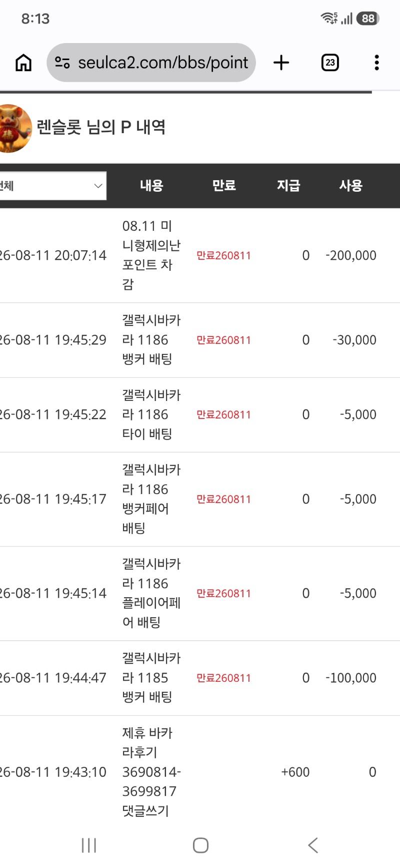Expand the 전체 filter dropdown
This screenshot has height=868, width=400.
52,186
